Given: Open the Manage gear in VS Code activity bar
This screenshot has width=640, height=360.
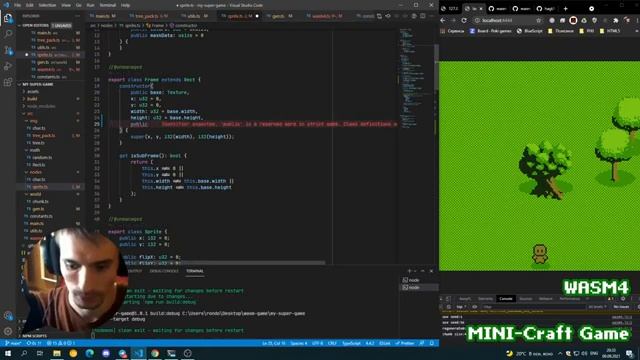Looking at the screenshot, I should tap(8, 331).
